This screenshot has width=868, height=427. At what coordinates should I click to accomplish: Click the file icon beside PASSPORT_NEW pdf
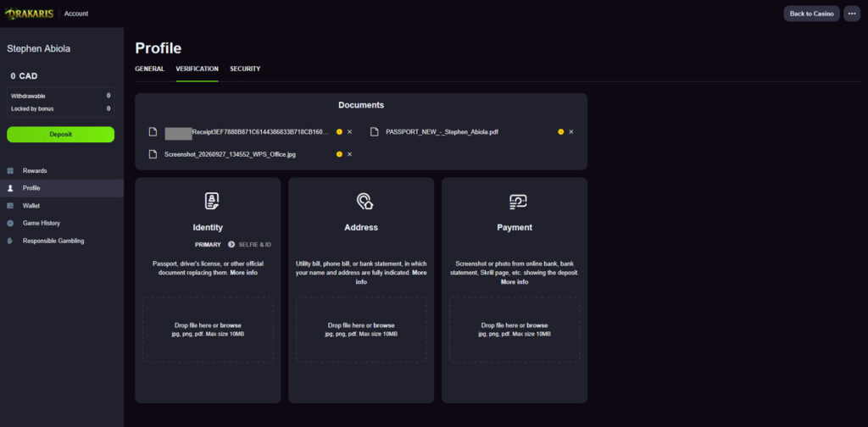click(375, 131)
